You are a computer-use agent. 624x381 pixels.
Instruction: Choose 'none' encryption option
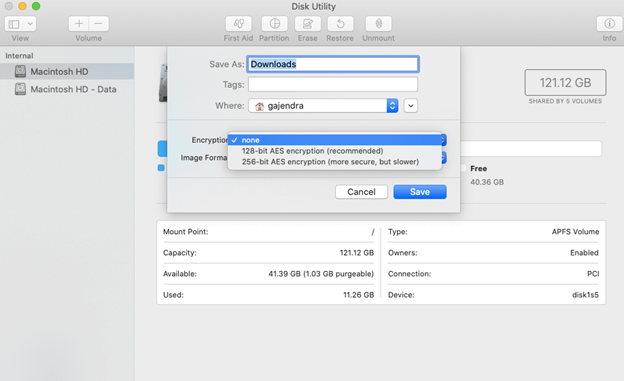pos(335,140)
